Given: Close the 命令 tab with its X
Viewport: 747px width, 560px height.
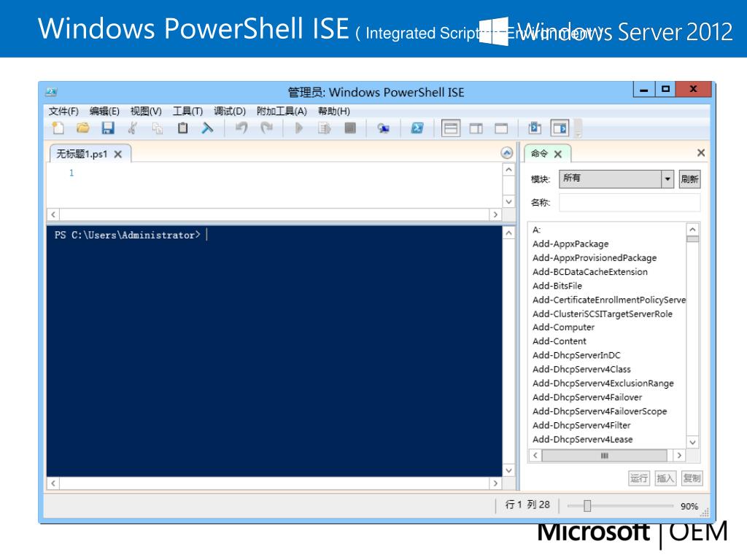Looking at the screenshot, I should pos(558,155).
